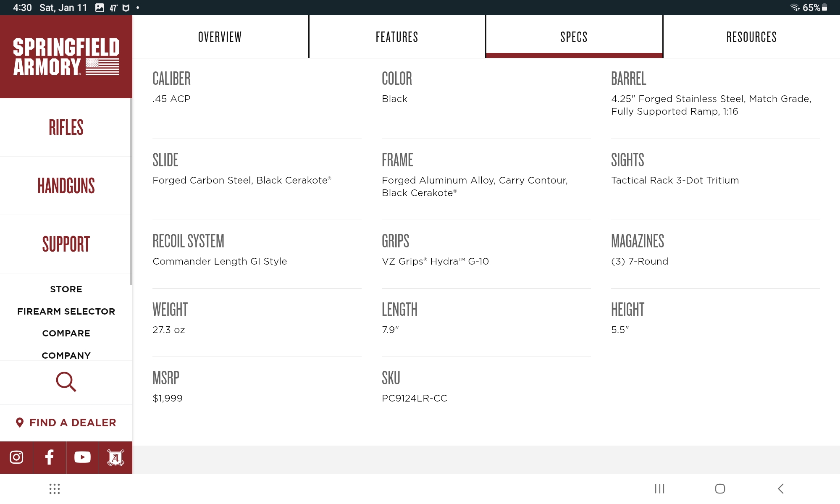840x504 pixels.
Task: Tap the Springfield Armory logo
Action: pos(66,57)
